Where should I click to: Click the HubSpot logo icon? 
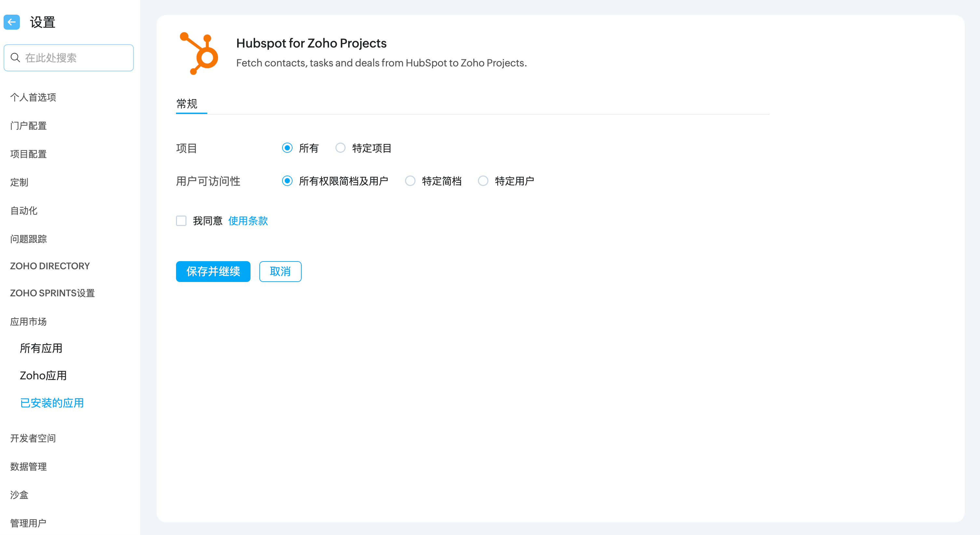point(198,53)
